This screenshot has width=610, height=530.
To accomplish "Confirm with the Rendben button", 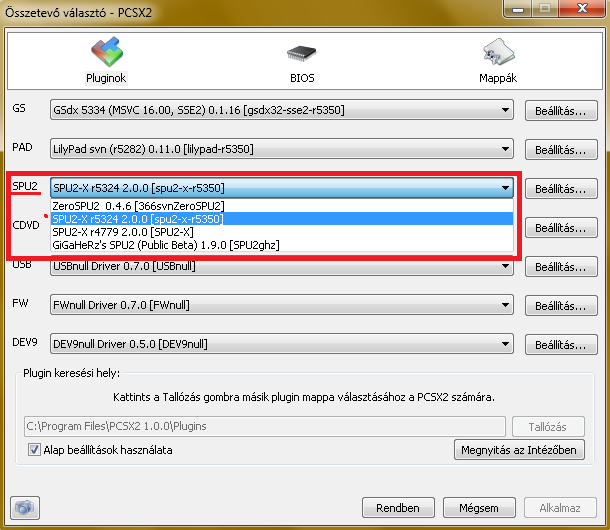I will pos(398,507).
